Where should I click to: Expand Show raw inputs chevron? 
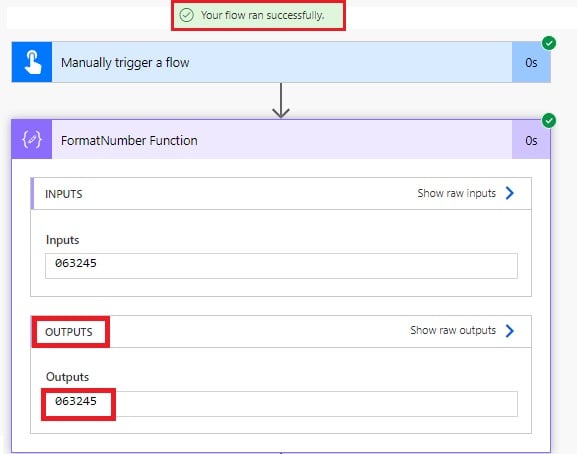click(x=510, y=193)
